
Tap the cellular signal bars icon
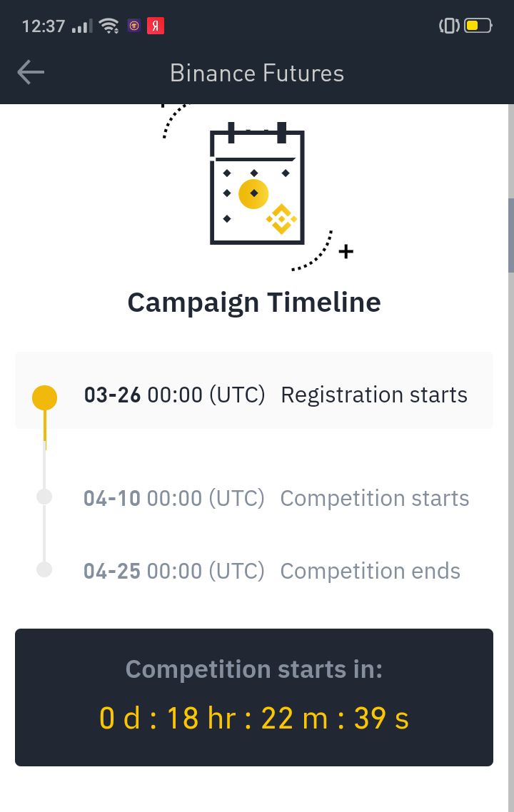(82, 26)
